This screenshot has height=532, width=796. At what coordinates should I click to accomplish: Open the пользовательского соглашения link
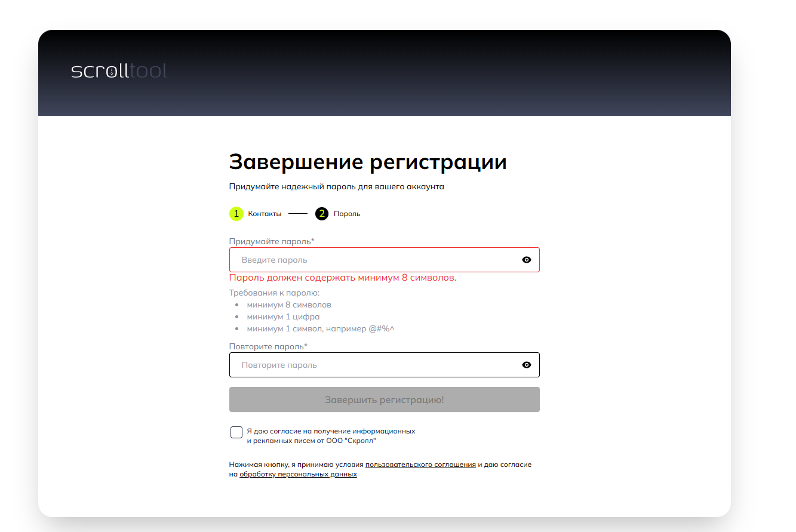420,465
